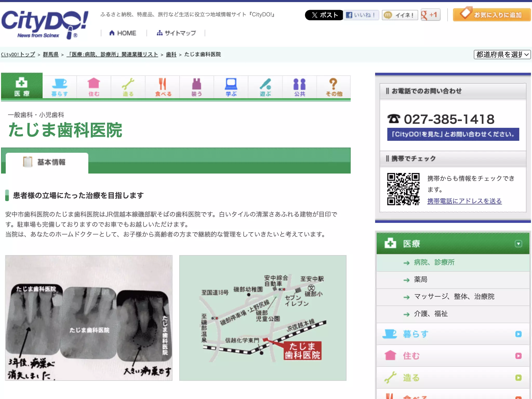
Task: Click CityDO!トップ breadcrumb link
Action: coord(18,54)
